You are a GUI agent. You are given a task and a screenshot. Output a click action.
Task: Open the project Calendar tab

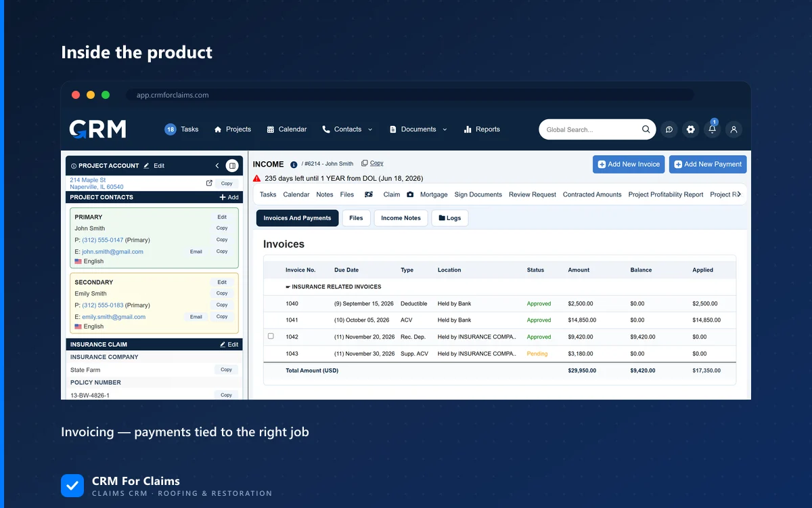click(296, 194)
